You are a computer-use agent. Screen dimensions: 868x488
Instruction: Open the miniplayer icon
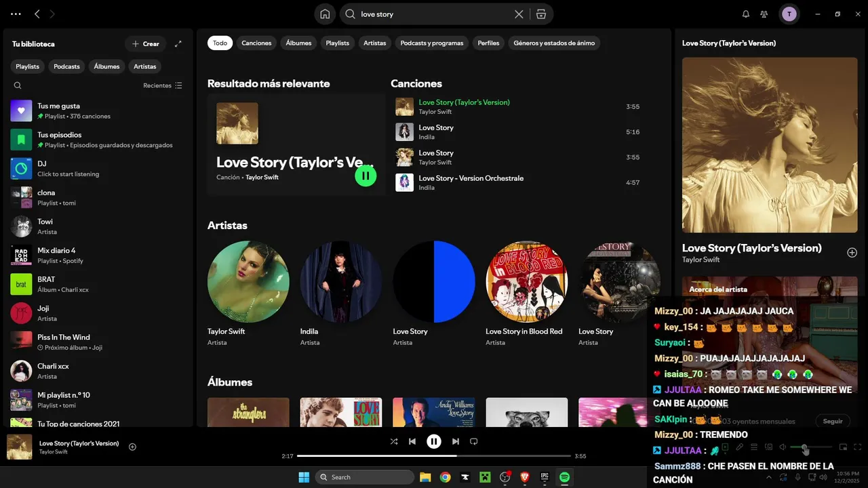(844, 447)
